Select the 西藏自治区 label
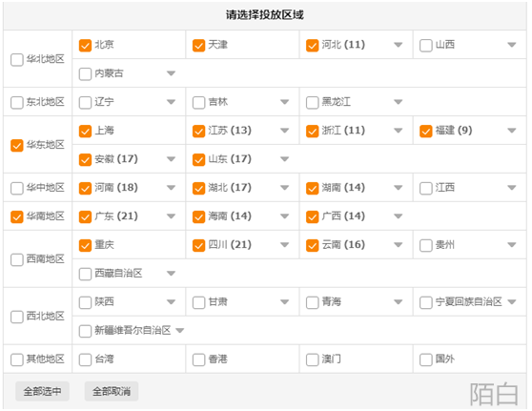 click(x=118, y=274)
